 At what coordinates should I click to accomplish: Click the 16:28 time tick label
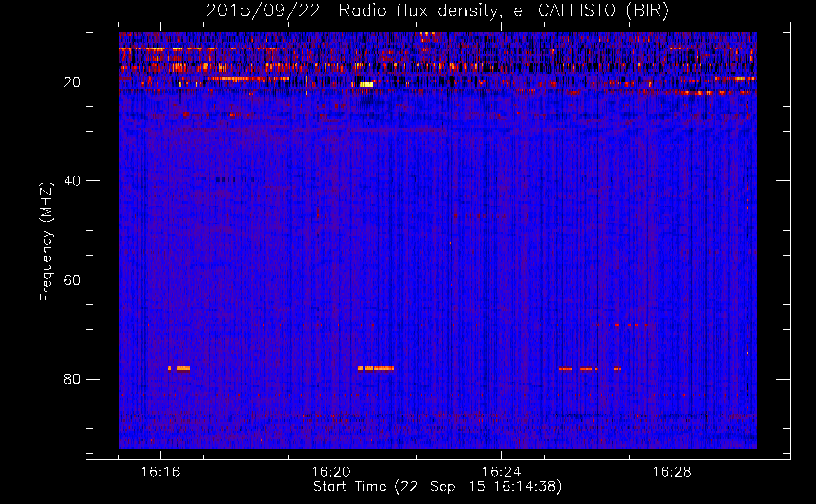pos(672,472)
